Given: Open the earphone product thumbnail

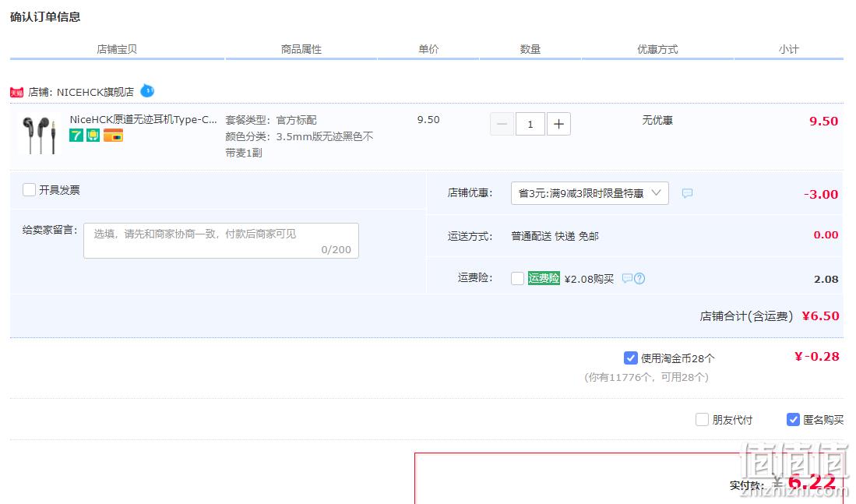Looking at the screenshot, I should point(39,134).
